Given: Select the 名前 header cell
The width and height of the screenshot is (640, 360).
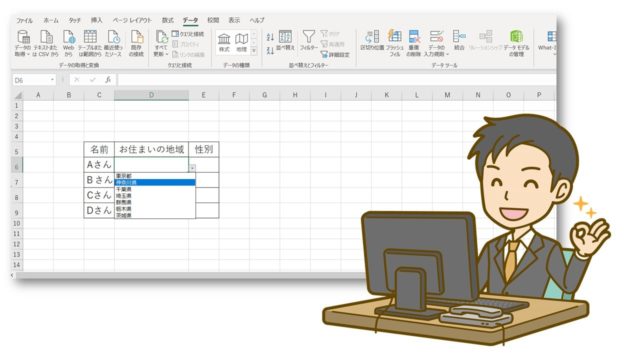Looking at the screenshot, I should click(99, 149).
